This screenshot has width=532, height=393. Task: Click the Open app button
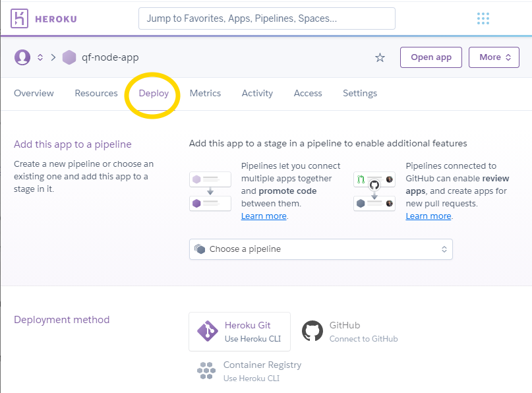click(431, 57)
